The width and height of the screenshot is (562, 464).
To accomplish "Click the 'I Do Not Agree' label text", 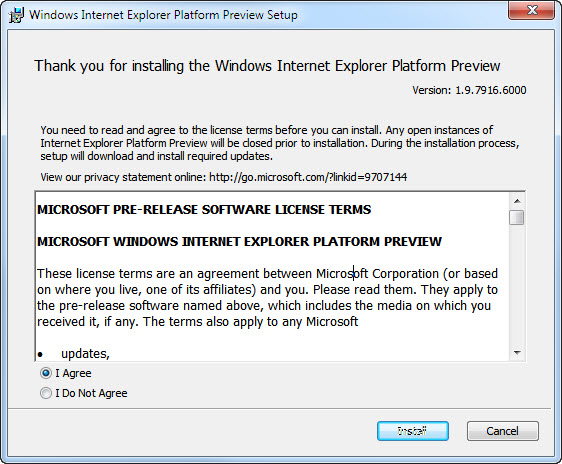I will [x=91, y=393].
